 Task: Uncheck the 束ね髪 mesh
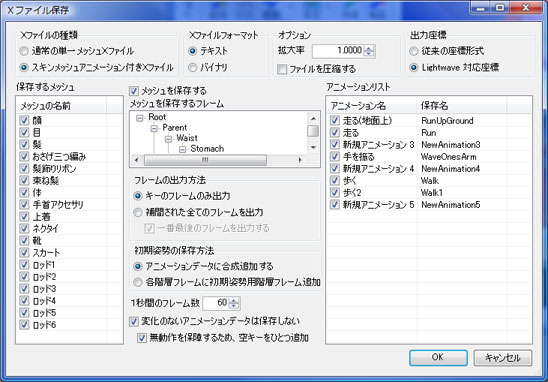[24, 180]
